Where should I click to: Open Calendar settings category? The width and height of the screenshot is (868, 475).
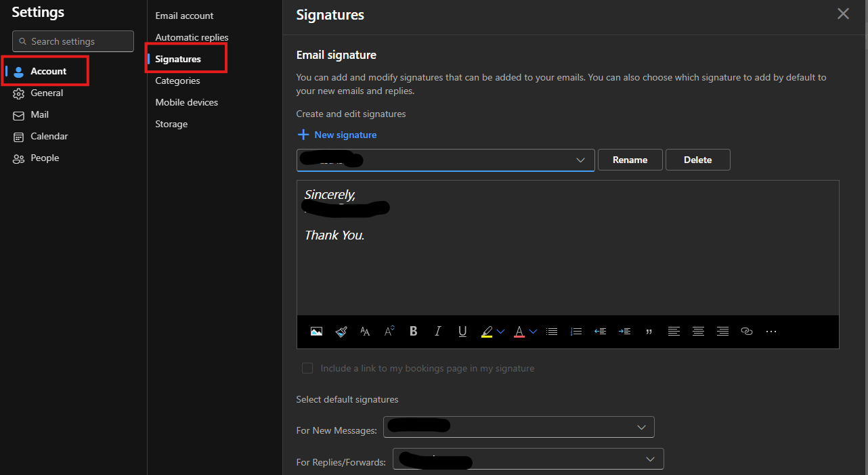coord(49,136)
